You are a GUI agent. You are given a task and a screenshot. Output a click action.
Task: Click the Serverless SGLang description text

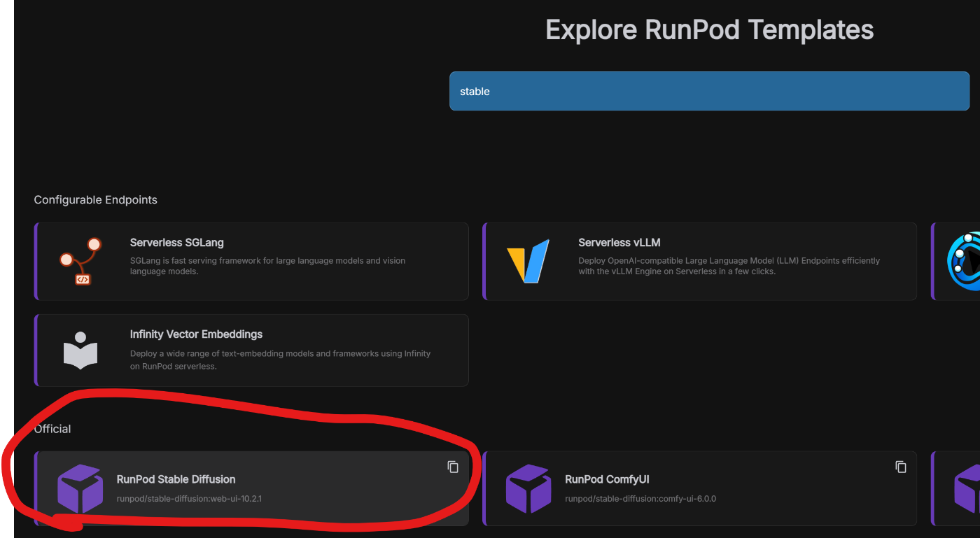pos(267,266)
